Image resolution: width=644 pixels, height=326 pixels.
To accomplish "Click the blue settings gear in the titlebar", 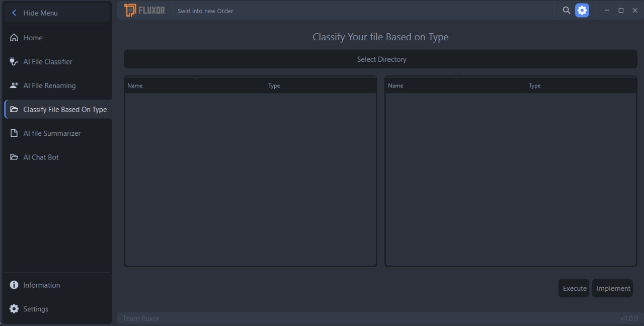I will (582, 10).
